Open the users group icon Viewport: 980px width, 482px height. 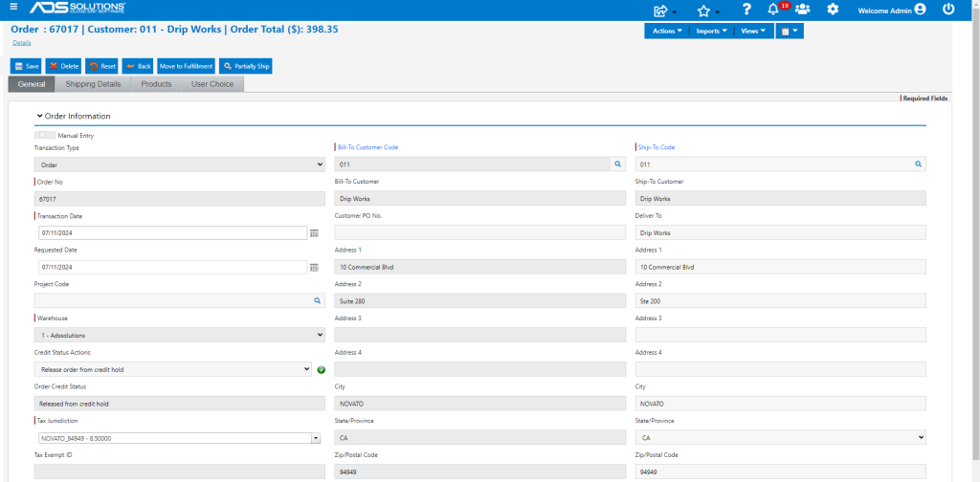(803, 10)
